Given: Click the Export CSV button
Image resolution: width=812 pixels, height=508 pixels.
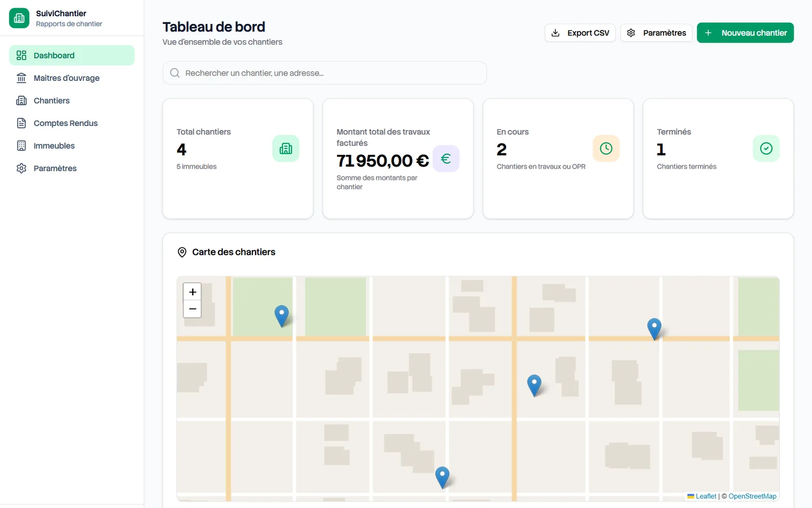Looking at the screenshot, I should 580,33.
